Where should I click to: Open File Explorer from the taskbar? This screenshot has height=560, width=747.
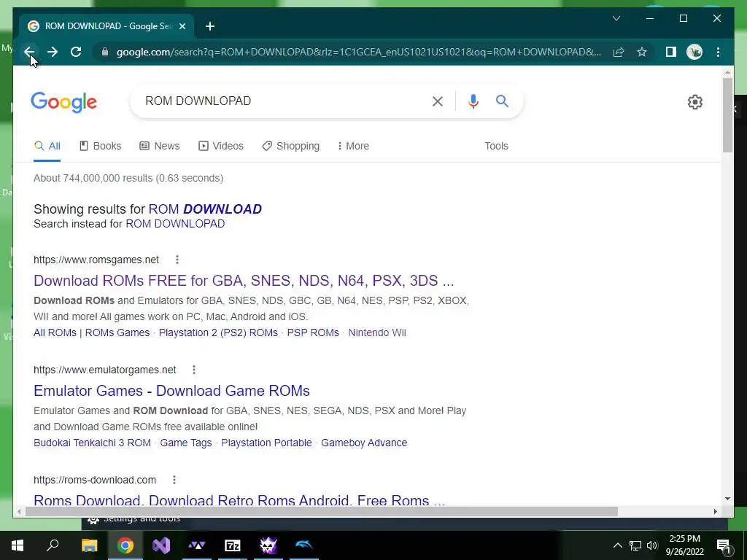point(89,545)
